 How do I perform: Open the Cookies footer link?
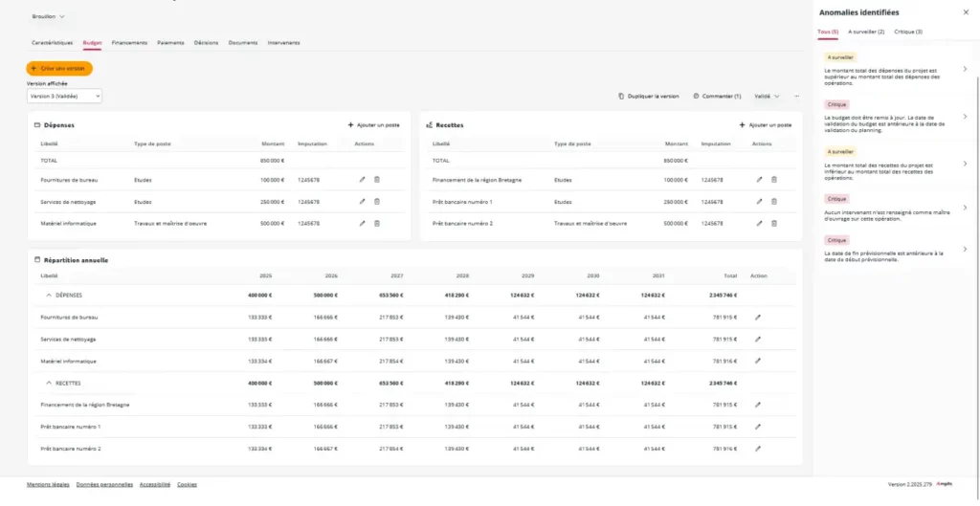click(187, 484)
